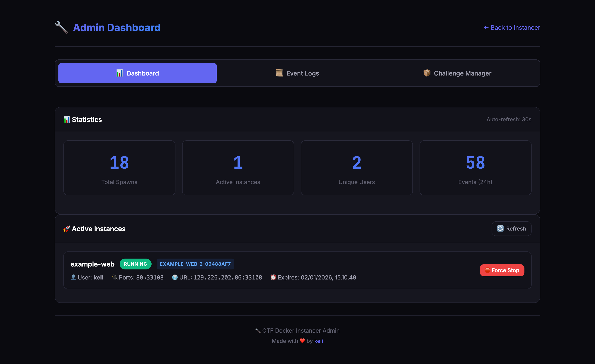The image size is (595, 364).
Task: Click the bar chart icon beside Statistics
Action: coord(67,119)
